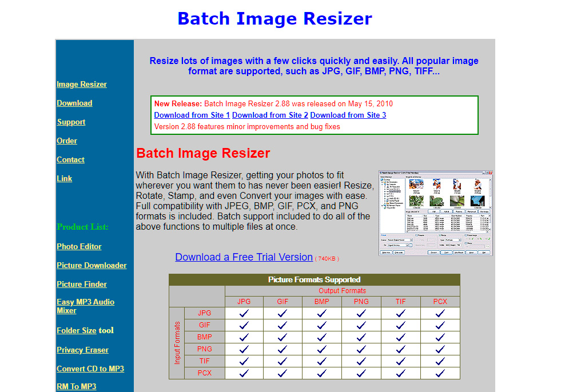Open the Privacy Eraser product link
Image resolution: width=561 pixels, height=392 pixels.
tap(82, 350)
